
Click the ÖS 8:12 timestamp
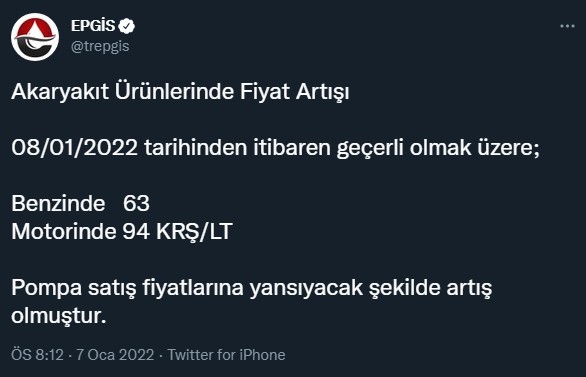(37, 355)
